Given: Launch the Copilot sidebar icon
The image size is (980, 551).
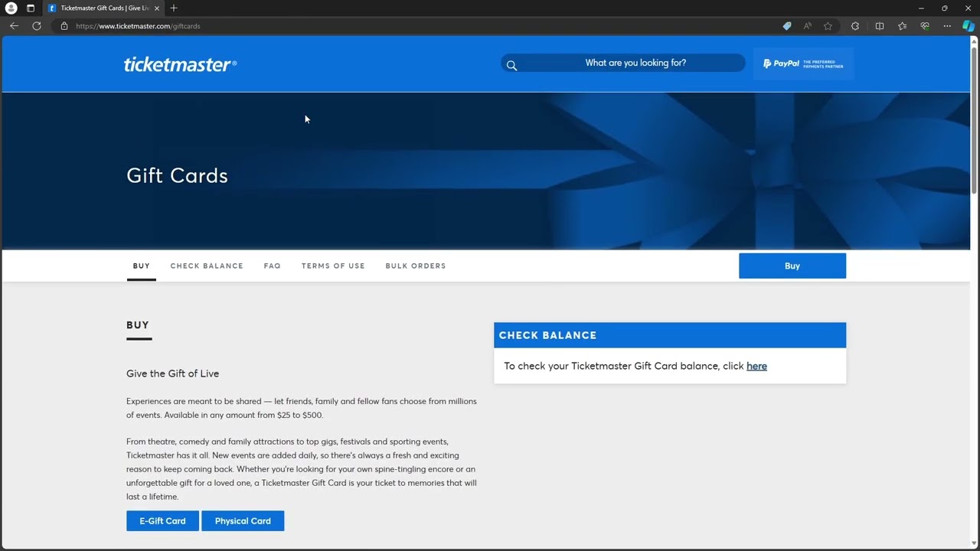Looking at the screenshot, I should [x=969, y=26].
